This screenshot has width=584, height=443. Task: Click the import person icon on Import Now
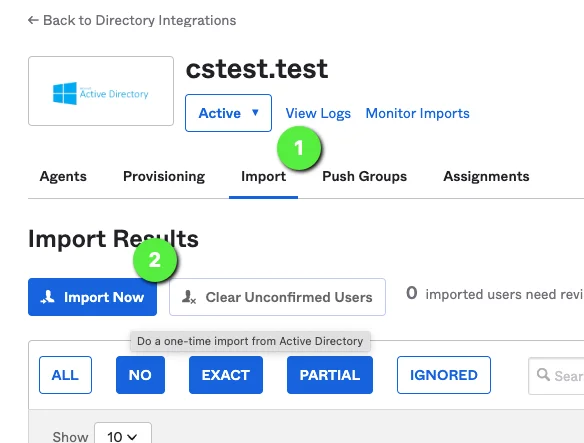point(48,297)
